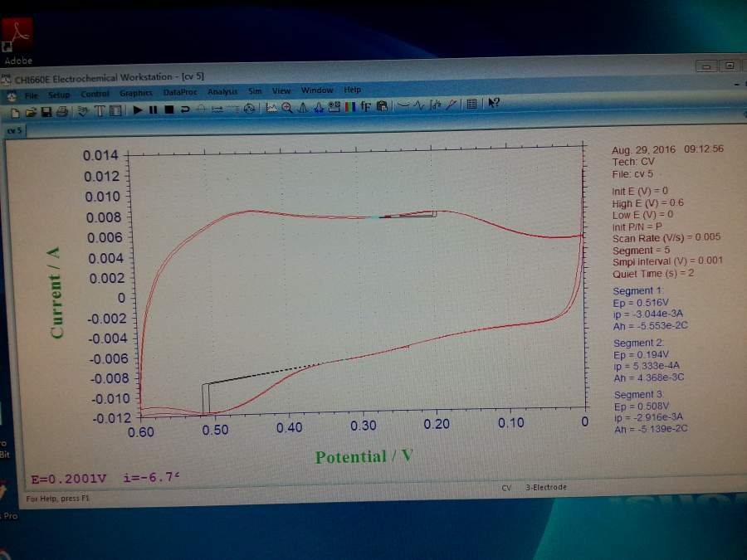Pause the running experiment

(x=153, y=110)
